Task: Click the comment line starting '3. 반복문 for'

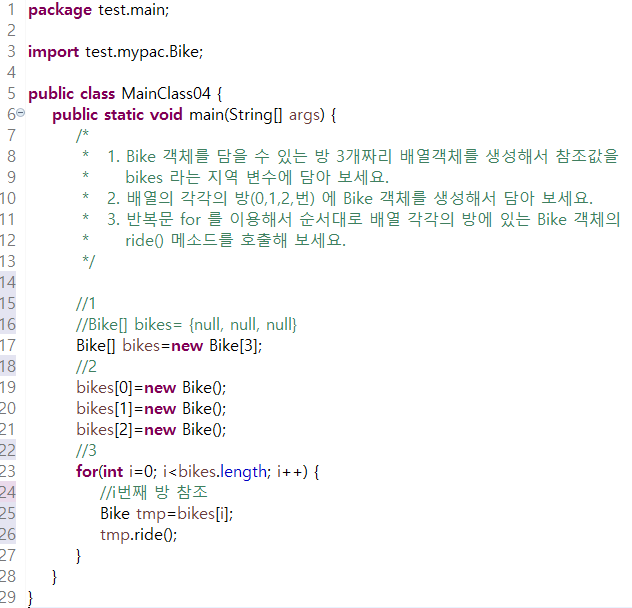Action: click(x=363, y=219)
